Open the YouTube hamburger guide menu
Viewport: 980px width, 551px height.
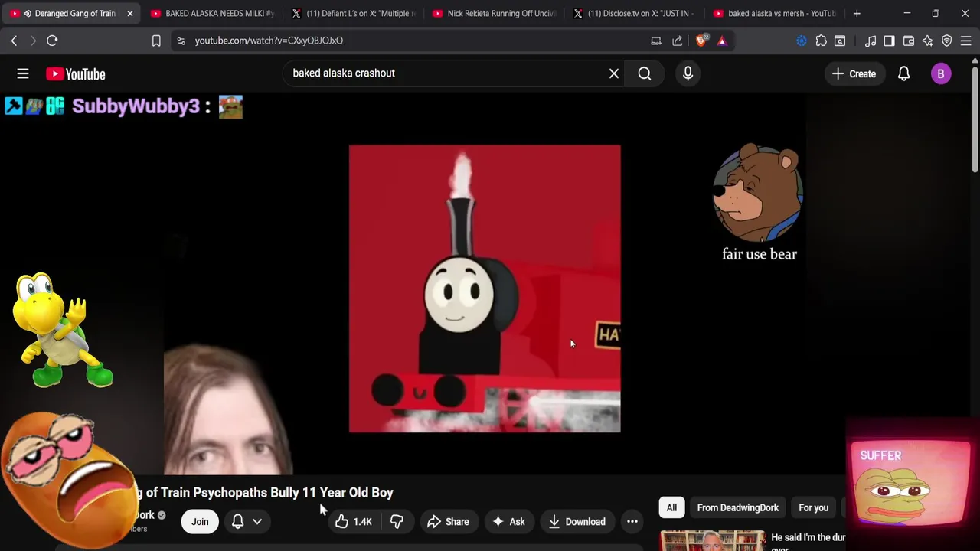pyautogui.click(x=23, y=73)
